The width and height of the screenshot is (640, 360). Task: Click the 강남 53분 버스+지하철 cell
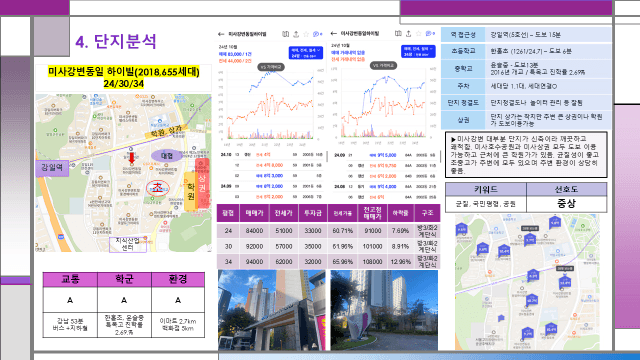(x=70, y=325)
